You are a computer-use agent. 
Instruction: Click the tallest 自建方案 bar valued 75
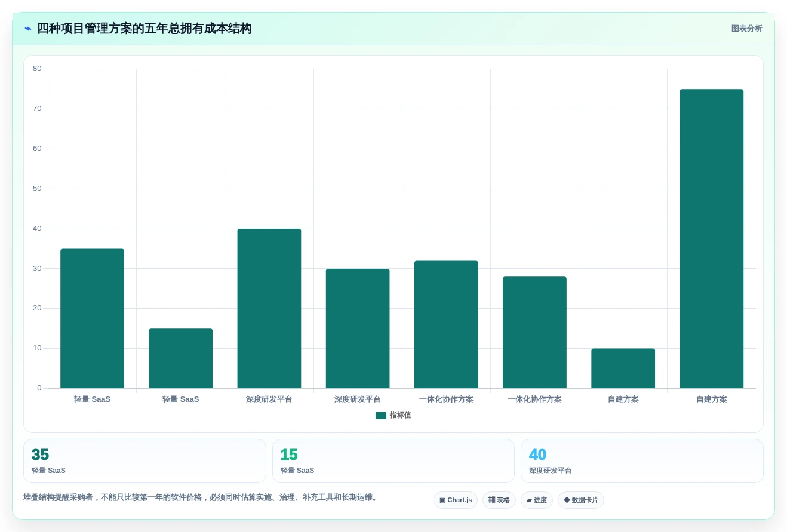click(x=712, y=239)
